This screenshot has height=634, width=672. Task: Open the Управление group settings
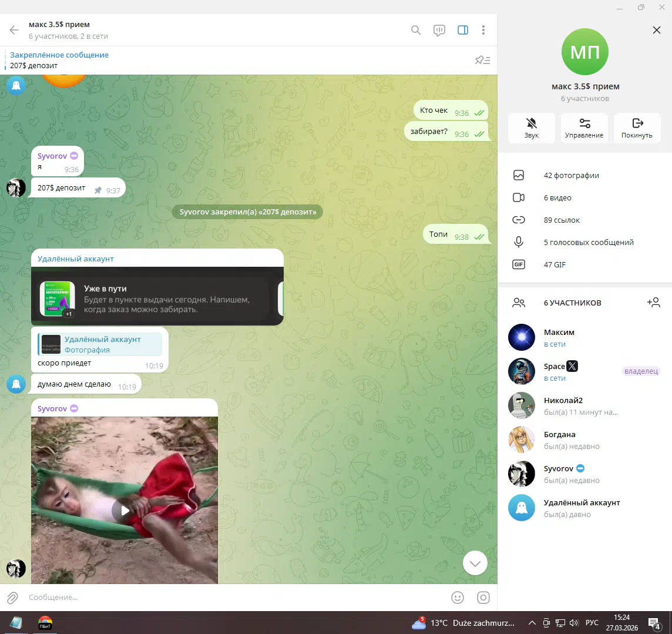(x=584, y=128)
